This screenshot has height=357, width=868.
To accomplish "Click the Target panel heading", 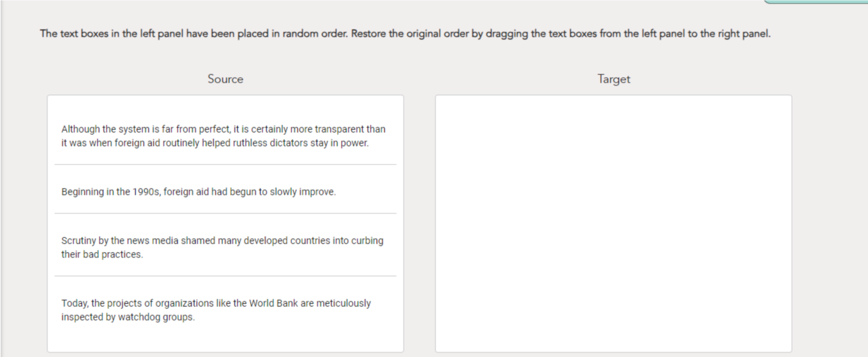I will [x=614, y=79].
